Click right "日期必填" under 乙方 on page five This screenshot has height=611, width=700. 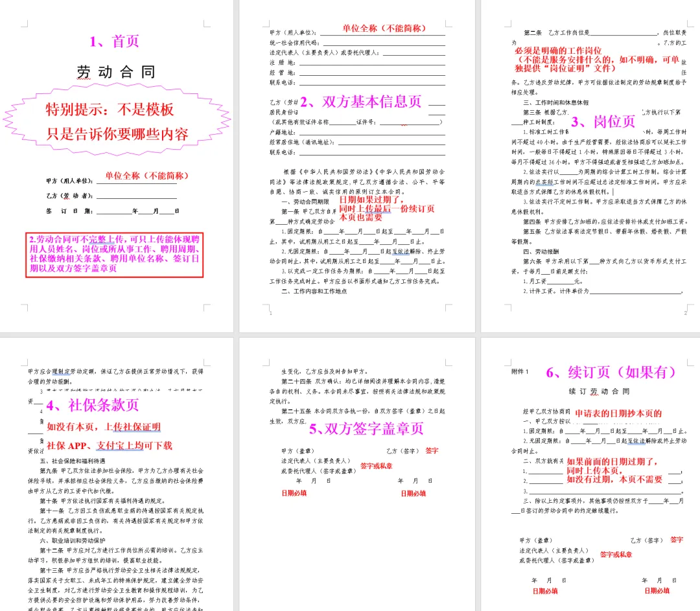click(414, 493)
